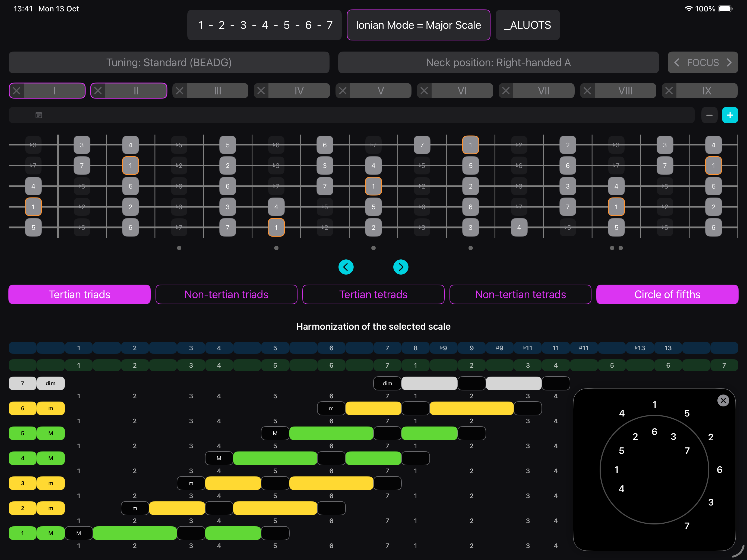
Task: Click the cyan left arrow below fretboard
Action: 346,267
